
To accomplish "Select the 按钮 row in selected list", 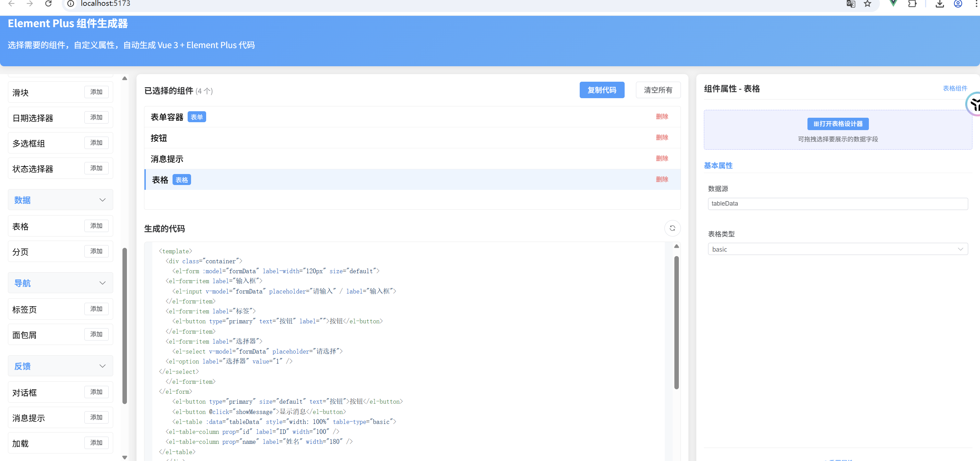I will coord(412,138).
